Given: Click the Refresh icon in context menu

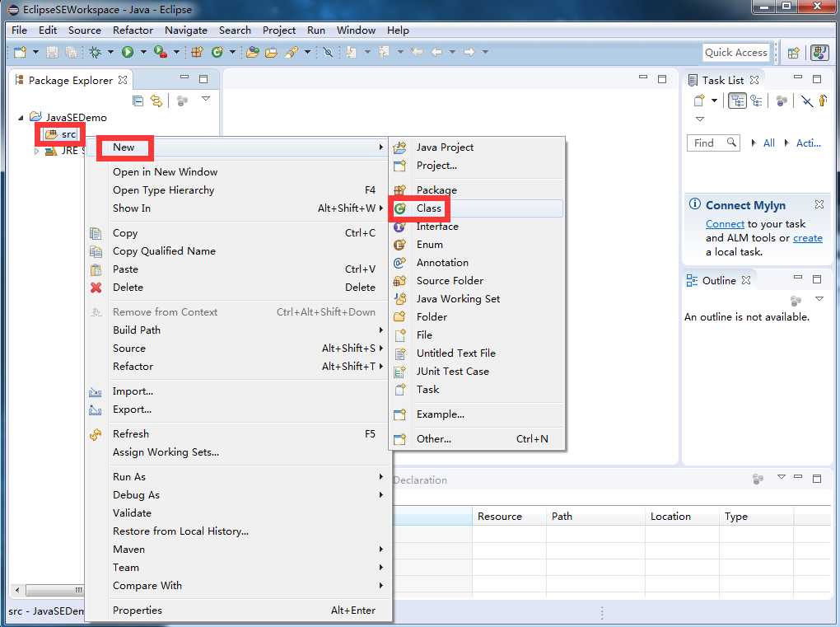Looking at the screenshot, I should 96,434.
